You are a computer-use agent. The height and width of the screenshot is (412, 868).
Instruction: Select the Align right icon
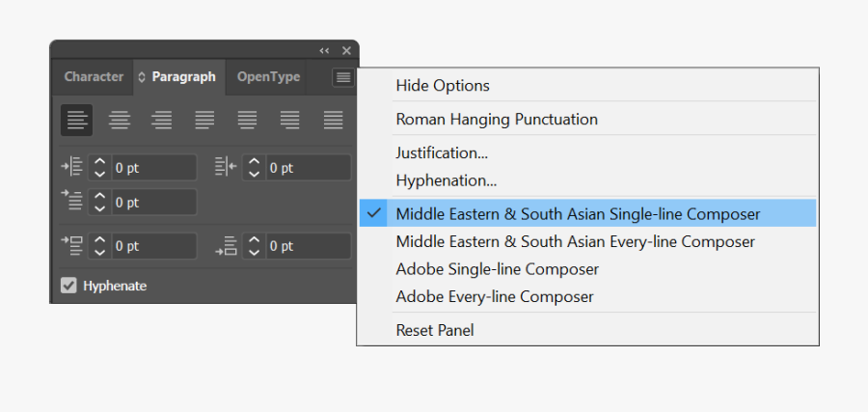(x=162, y=120)
